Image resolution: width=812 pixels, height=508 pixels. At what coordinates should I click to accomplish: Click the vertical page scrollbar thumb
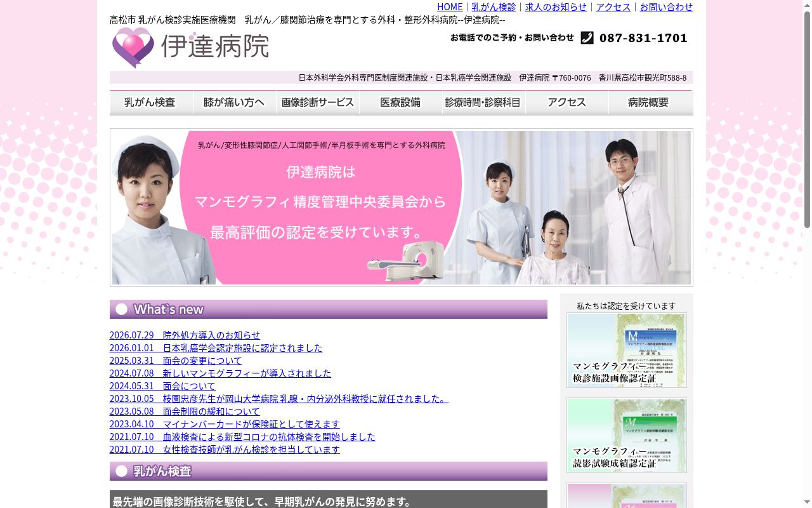(807, 119)
